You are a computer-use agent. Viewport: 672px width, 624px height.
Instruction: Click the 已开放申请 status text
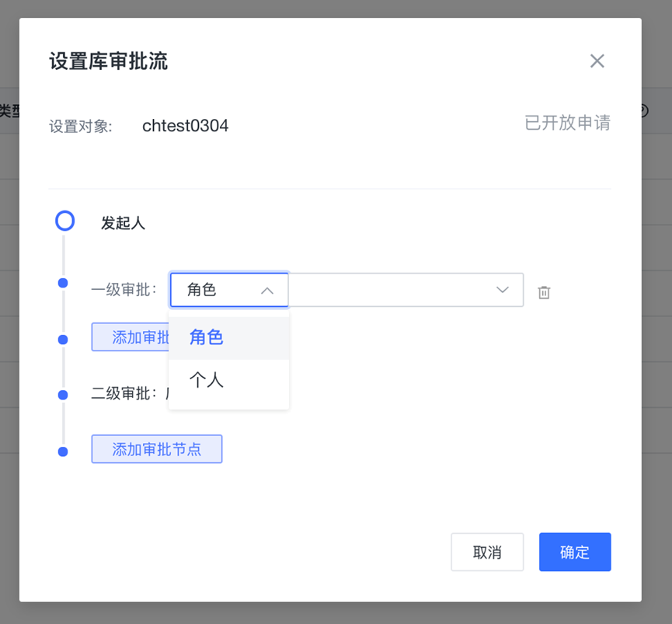[x=567, y=123]
